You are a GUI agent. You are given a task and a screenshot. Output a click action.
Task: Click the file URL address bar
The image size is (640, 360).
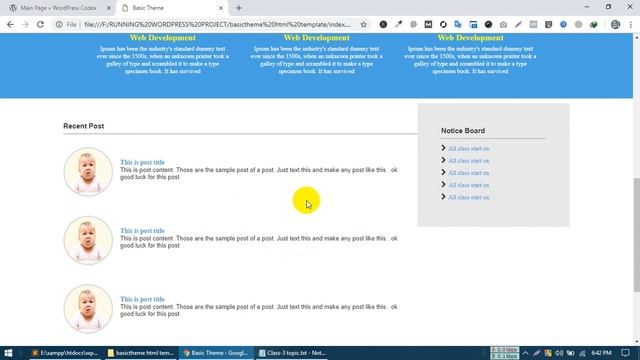coord(217,24)
